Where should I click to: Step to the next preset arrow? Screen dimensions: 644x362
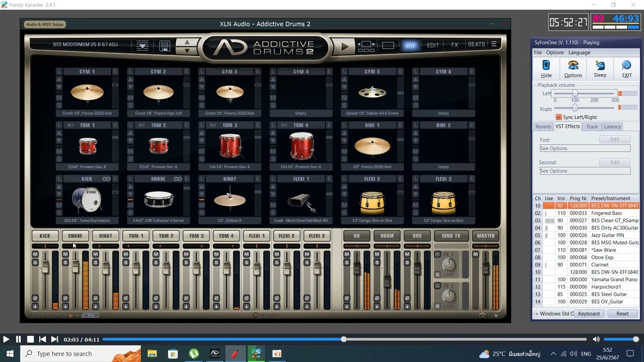click(187, 50)
